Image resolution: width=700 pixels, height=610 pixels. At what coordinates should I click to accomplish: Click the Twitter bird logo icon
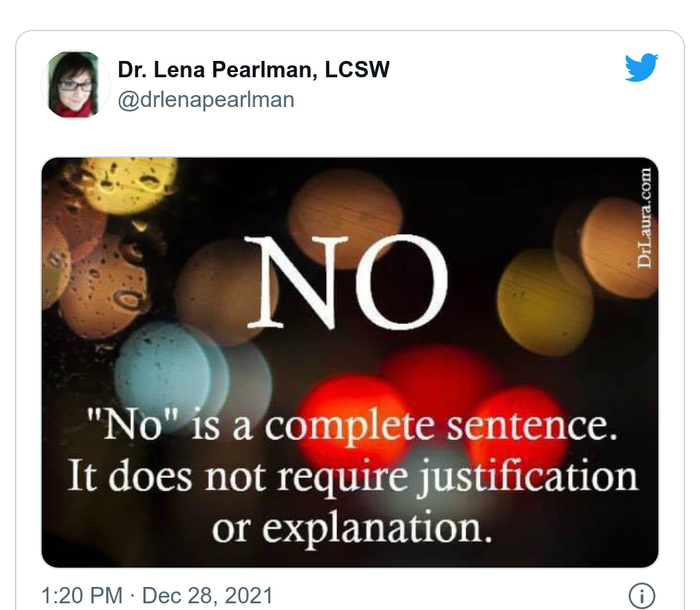click(641, 68)
